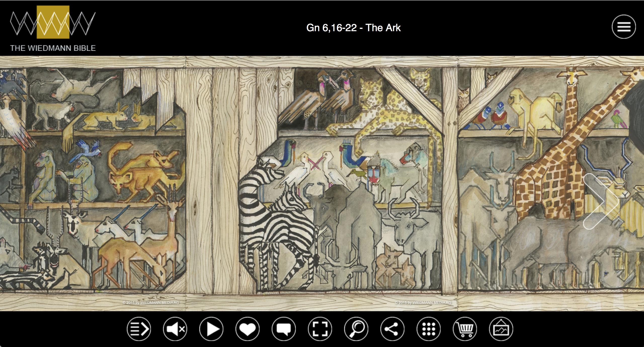Open the text list panel icon
644x347 pixels.
coord(139,329)
